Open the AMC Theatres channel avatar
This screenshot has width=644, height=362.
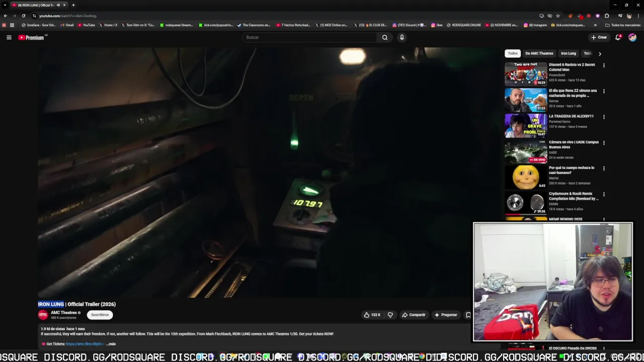[43, 315]
